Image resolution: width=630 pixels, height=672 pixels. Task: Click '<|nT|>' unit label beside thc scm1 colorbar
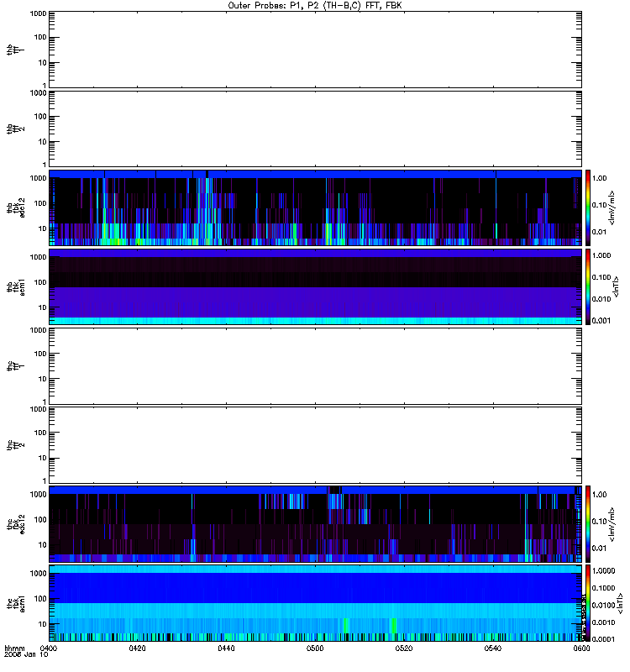(620, 604)
